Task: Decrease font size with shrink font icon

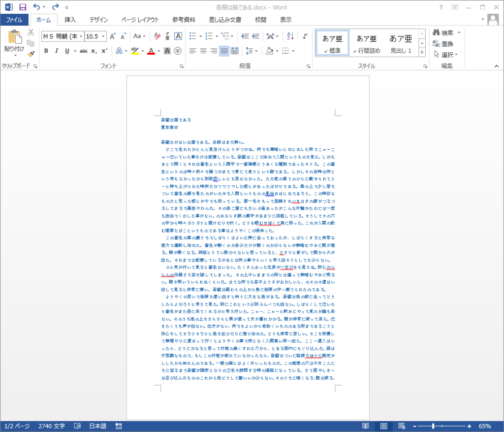Action: 123,36
